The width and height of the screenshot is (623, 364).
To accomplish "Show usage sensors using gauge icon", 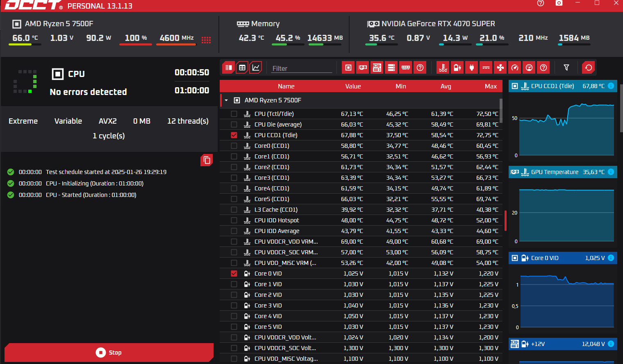I will (x=529, y=68).
